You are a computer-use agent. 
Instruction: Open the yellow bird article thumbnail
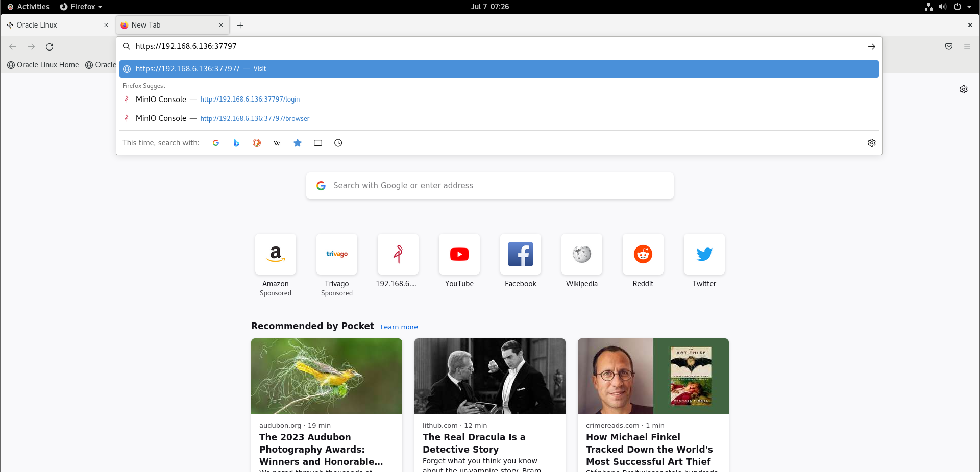pyautogui.click(x=327, y=376)
